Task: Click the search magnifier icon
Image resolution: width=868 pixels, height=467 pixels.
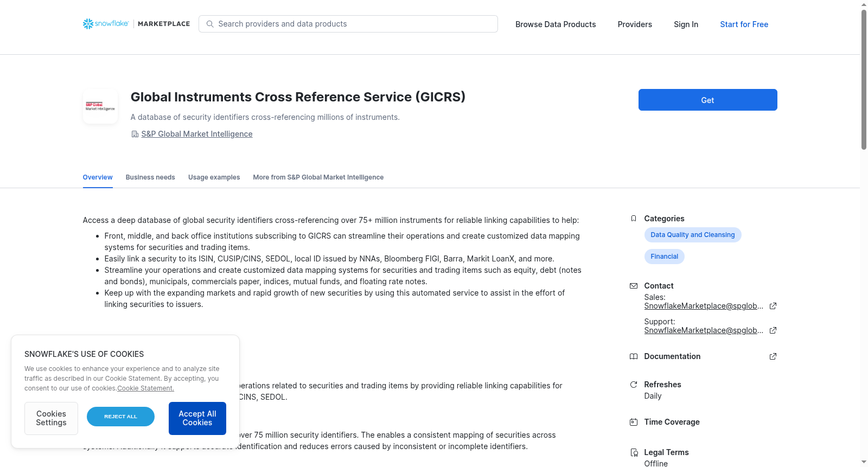Action: click(x=210, y=24)
